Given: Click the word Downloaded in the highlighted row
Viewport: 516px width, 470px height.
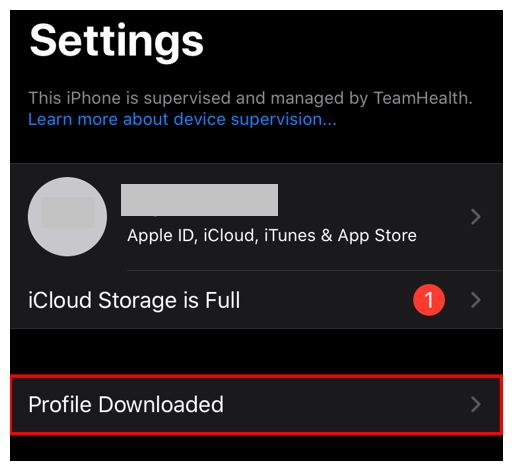Looking at the screenshot, I should (161, 404).
